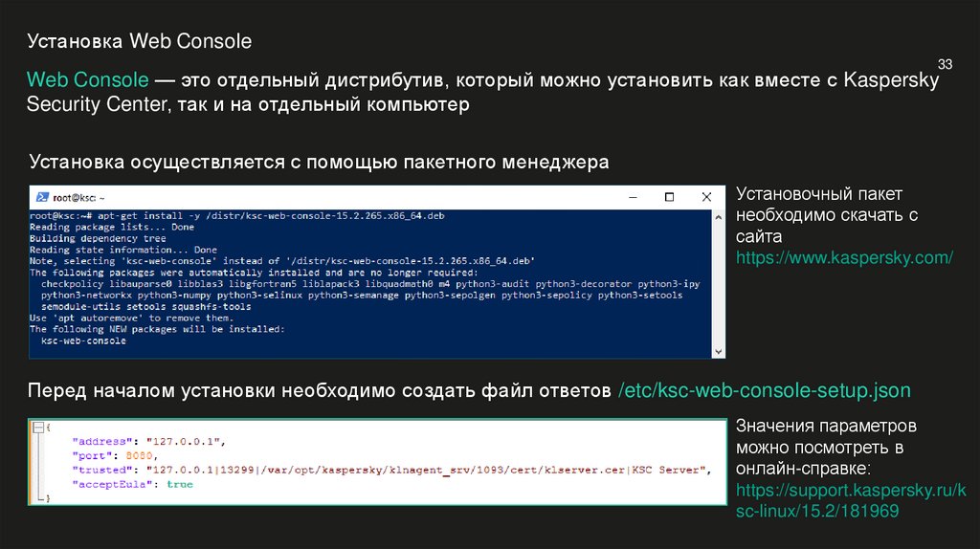Click "Установка осуществляется с помощью пакетного менеджера" text
The height and width of the screenshot is (549, 980).
point(319,162)
